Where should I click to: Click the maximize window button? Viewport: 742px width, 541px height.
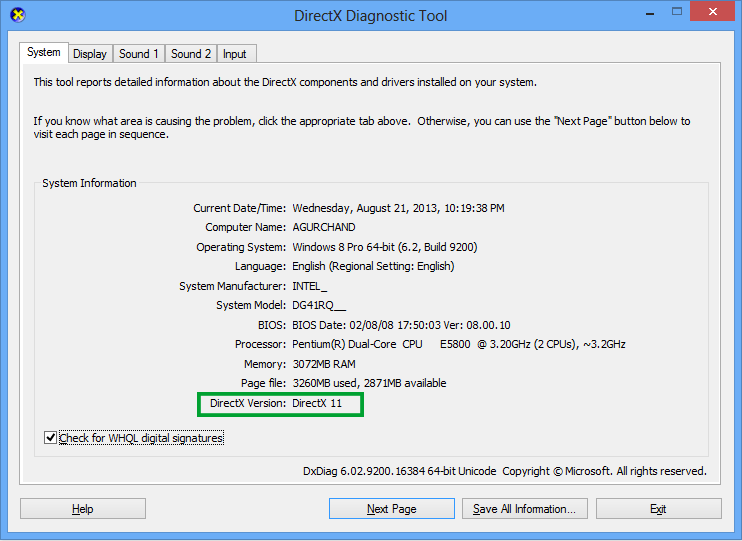[677, 12]
